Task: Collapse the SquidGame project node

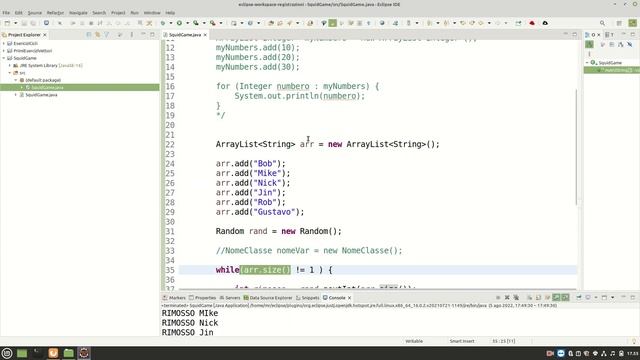Action: point(4,58)
